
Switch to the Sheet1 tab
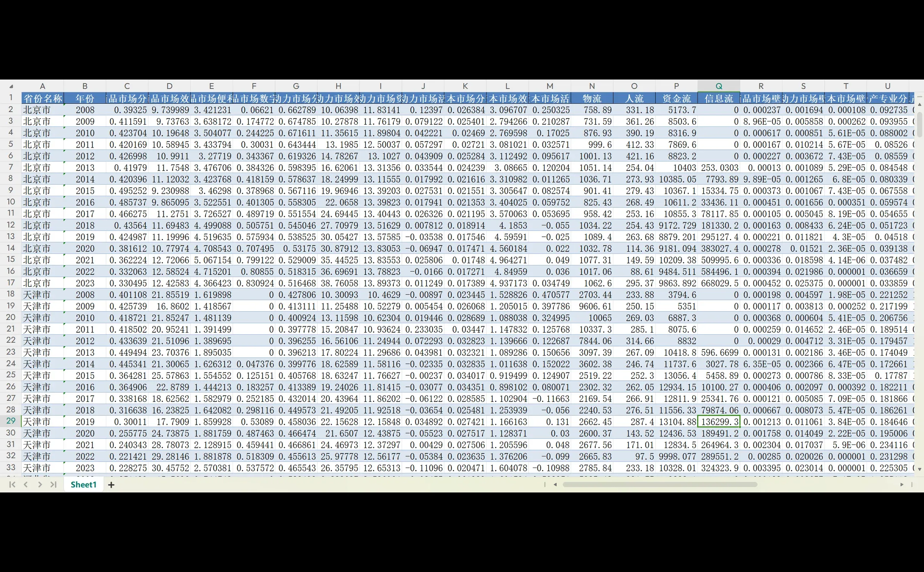(x=83, y=484)
